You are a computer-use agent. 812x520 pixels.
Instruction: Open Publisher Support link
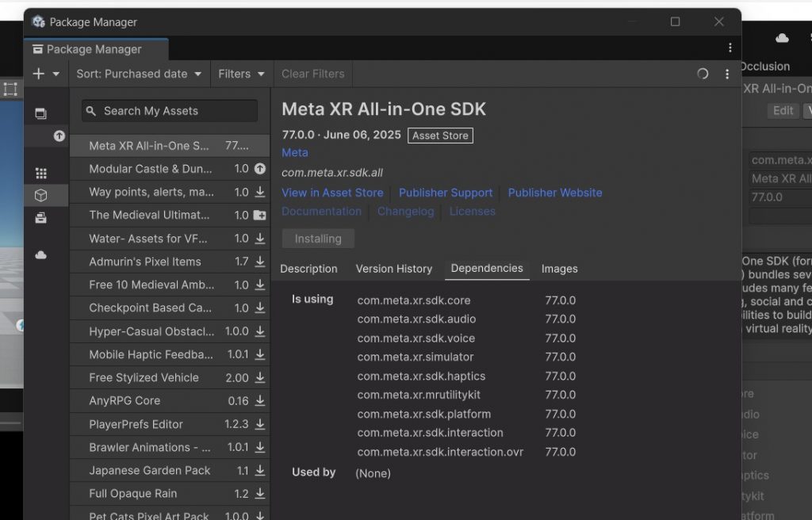click(446, 193)
